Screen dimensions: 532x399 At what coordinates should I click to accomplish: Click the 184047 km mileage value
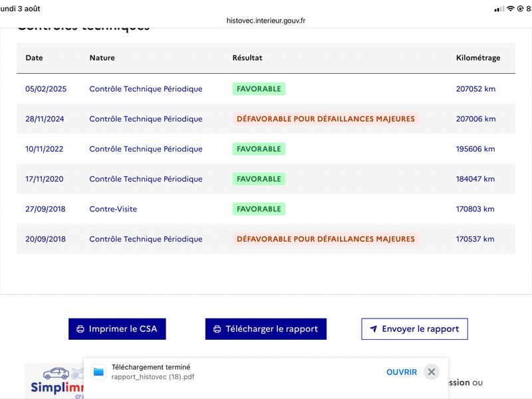475,179
